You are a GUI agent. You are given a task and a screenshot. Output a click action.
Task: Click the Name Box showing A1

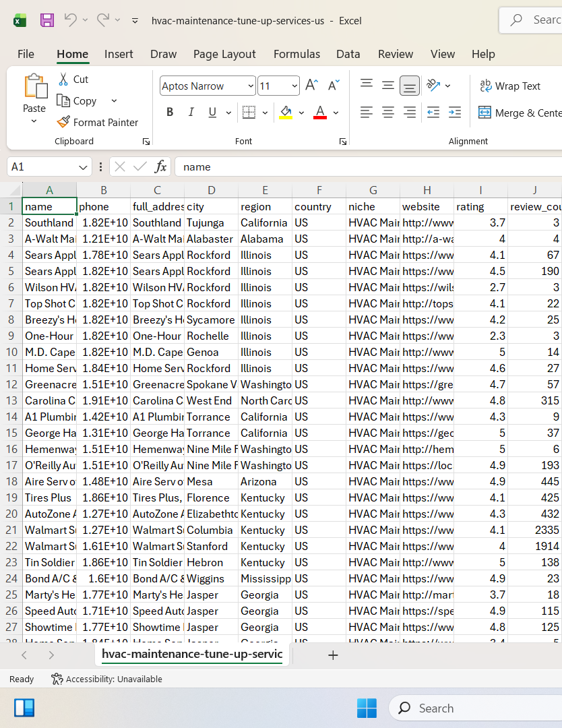click(x=42, y=166)
